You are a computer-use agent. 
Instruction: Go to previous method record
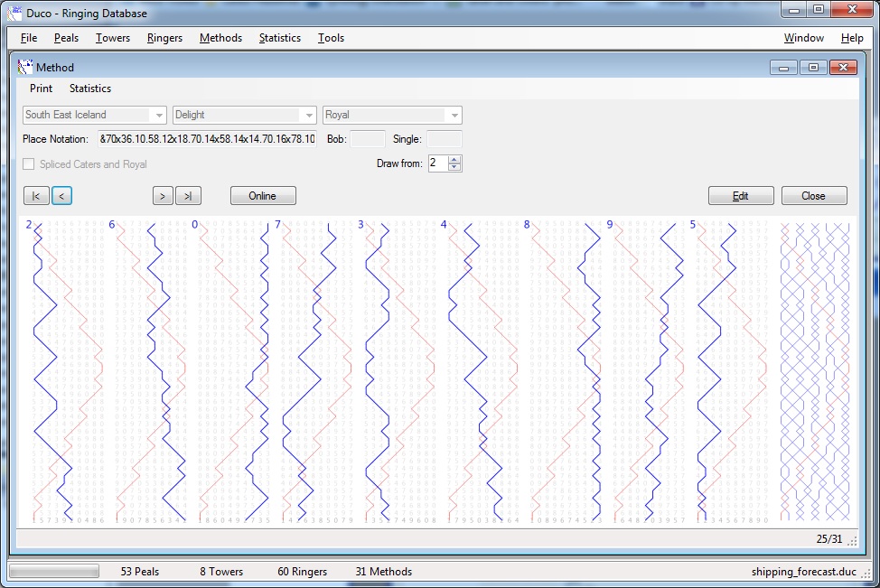pos(61,196)
